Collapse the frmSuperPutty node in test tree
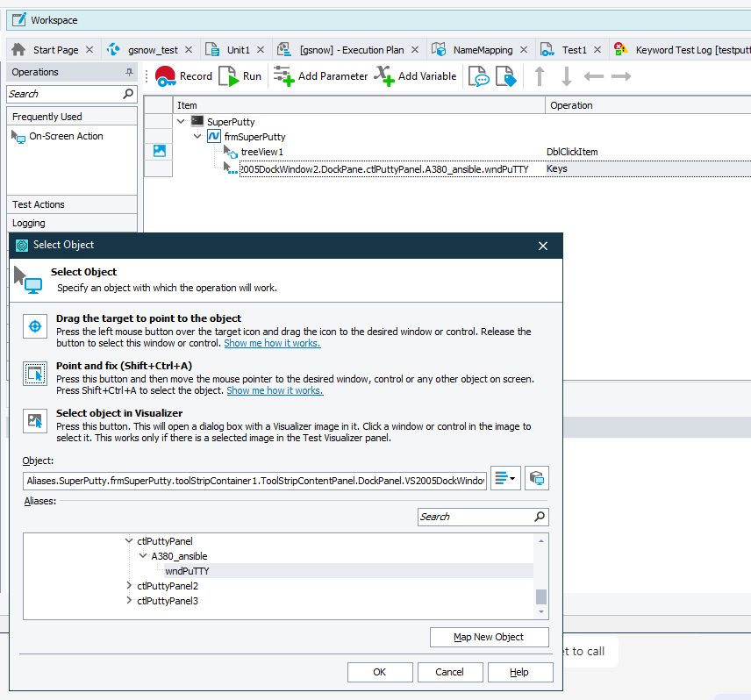The image size is (751, 700). pyautogui.click(x=198, y=137)
